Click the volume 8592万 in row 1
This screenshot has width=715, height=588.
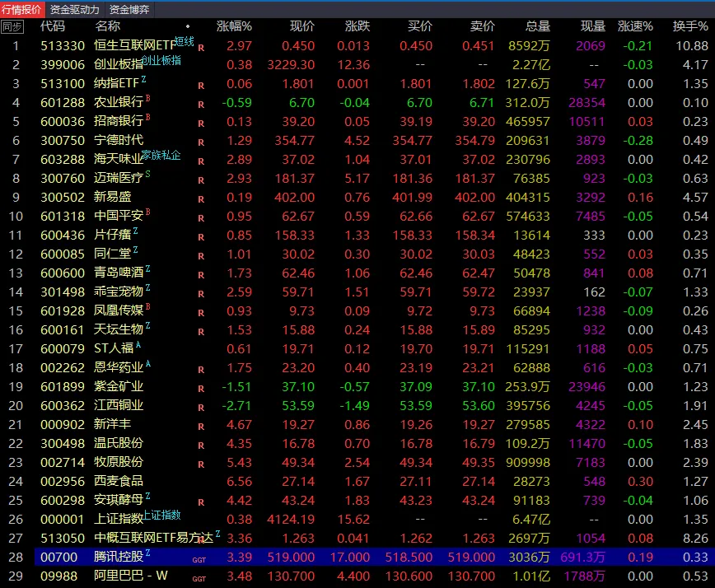pos(530,46)
